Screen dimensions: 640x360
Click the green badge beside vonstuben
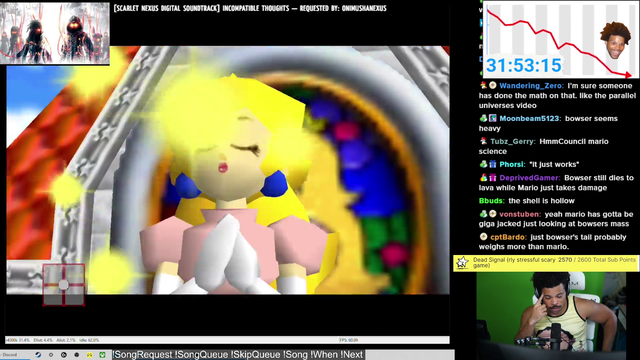click(484, 214)
